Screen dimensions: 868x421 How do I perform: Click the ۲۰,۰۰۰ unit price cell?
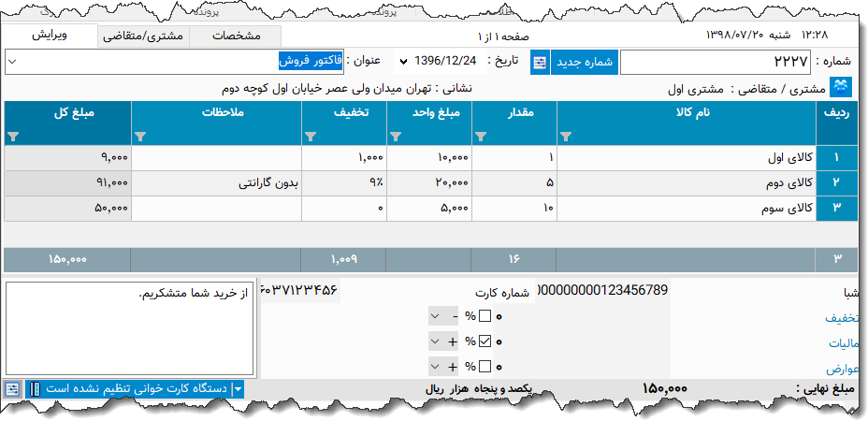pos(429,183)
